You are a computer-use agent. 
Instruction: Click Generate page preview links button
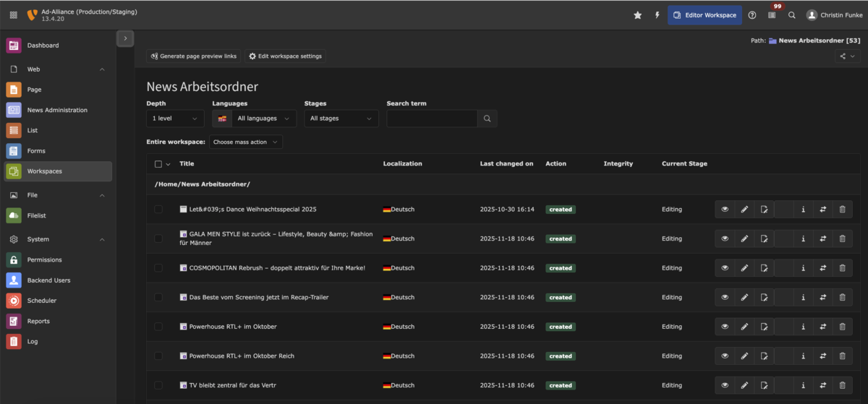(x=194, y=56)
